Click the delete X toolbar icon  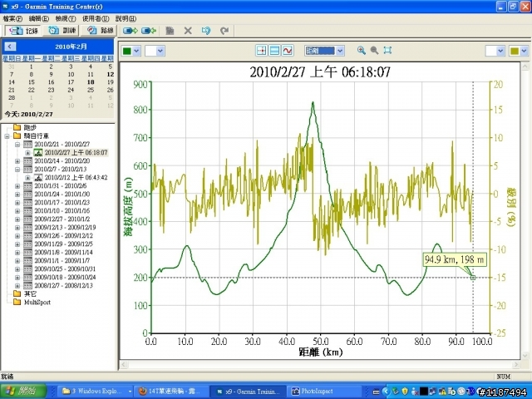[x=188, y=31]
